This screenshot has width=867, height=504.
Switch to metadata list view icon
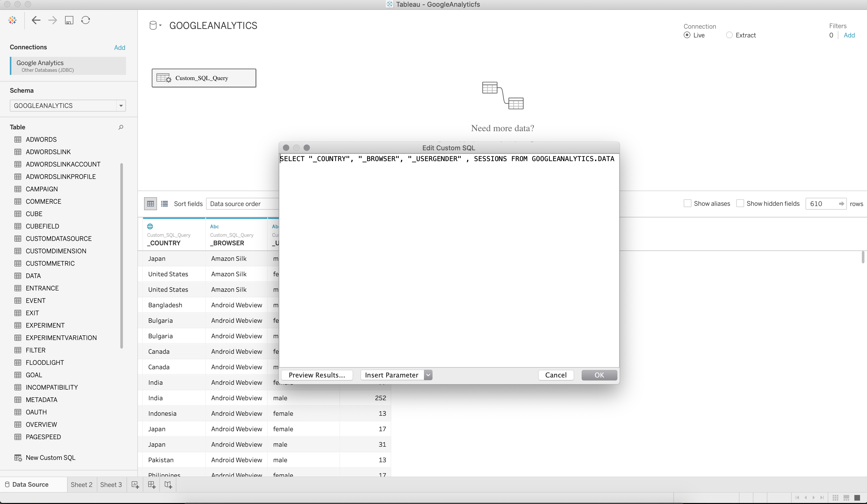click(164, 204)
